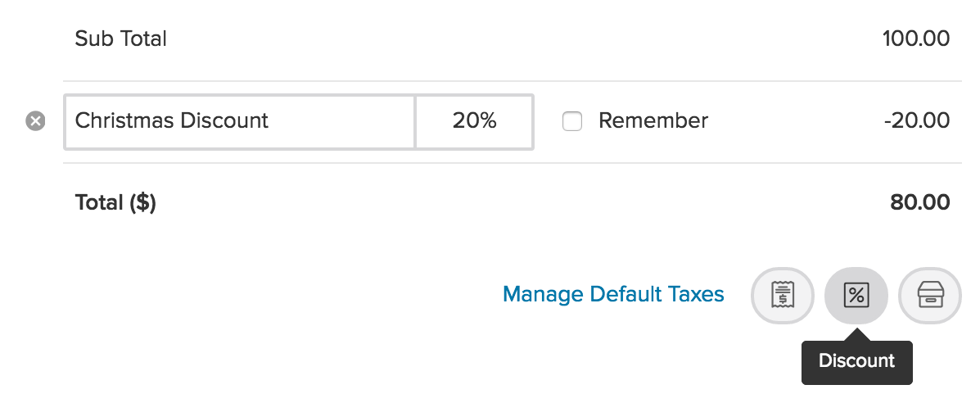Click the percent Discount icon button

click(x=856, y=296)
